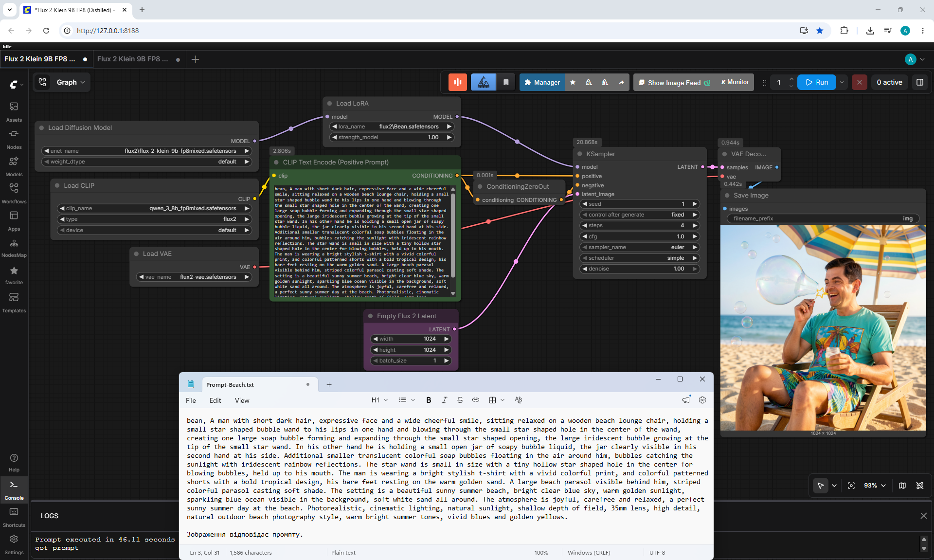Viewport: 934px width, 560px height.
Task: Open the Edit menu in Notepad
Action: 215,400
